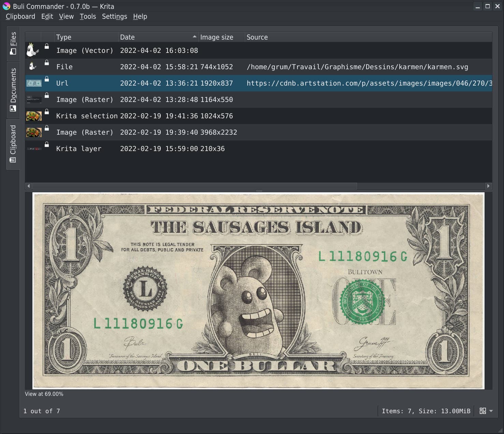The width and height of the screenshot is (504, 434).
Task: Click the date 2022-04-02 13:36:21
Action: (x=159, y=83)
